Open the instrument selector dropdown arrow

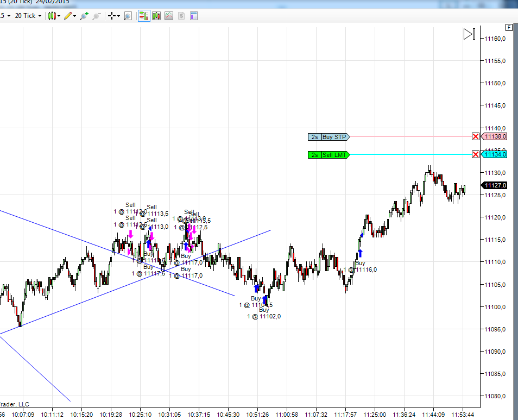tap(9, 16)
